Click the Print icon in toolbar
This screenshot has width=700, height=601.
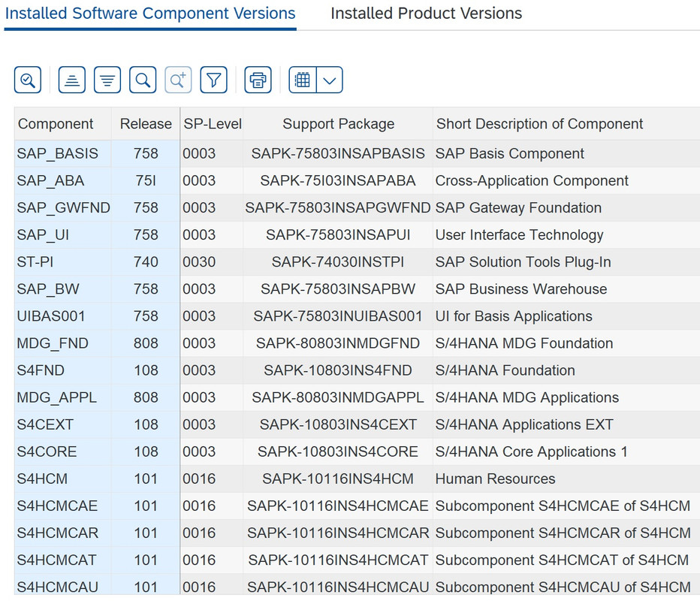[x=258, y=80]
